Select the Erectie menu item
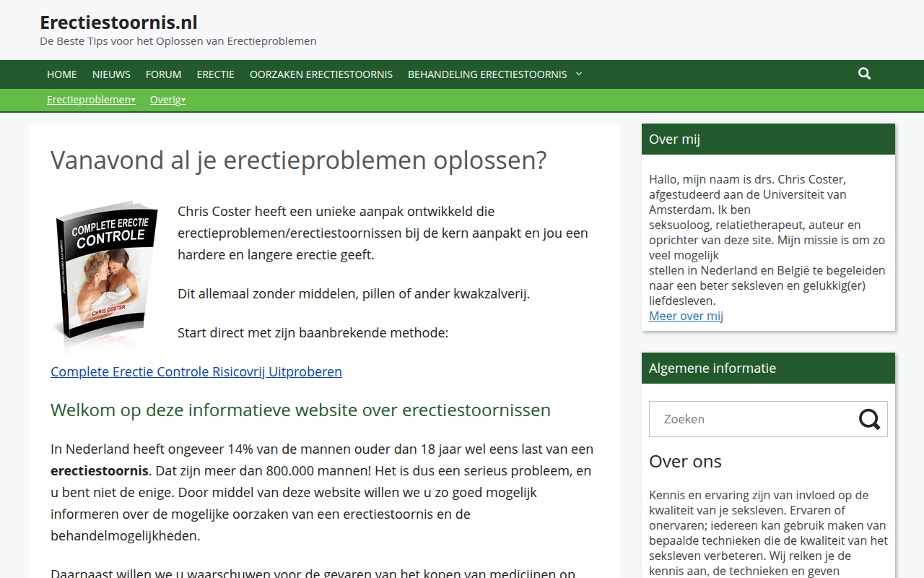The width and height of the screenshot is (924, 578). tap(215, 74)
